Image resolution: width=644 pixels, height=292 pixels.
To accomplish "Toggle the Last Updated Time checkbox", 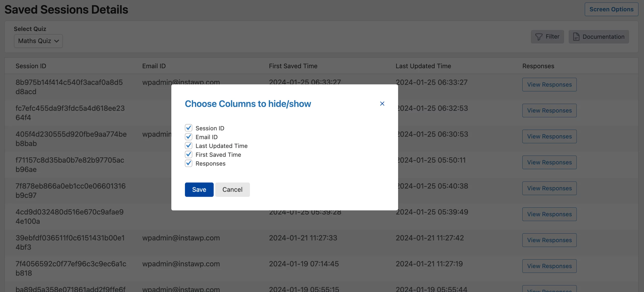I will click(x=188, y=145).
